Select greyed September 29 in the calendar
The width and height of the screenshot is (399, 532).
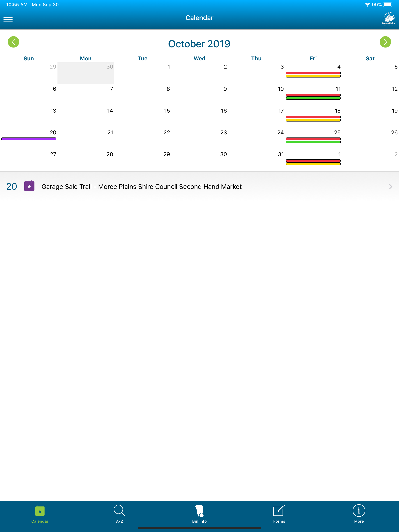coord(29,73)
